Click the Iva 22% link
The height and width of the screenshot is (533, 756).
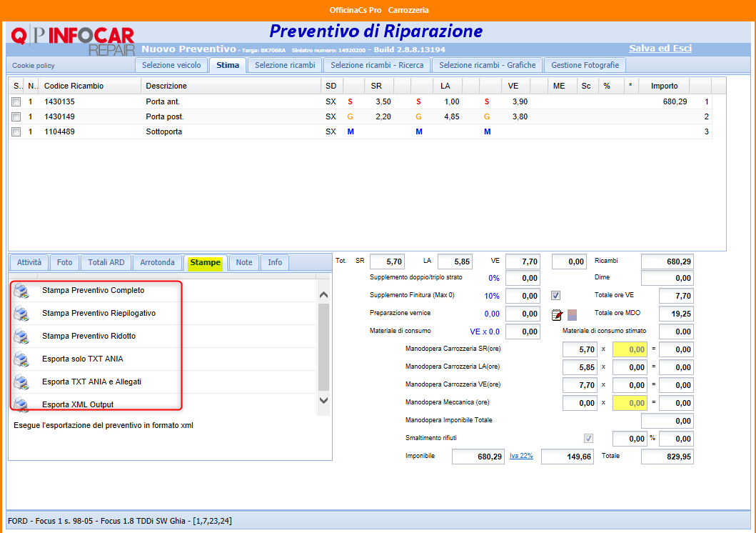click(521, 456)
